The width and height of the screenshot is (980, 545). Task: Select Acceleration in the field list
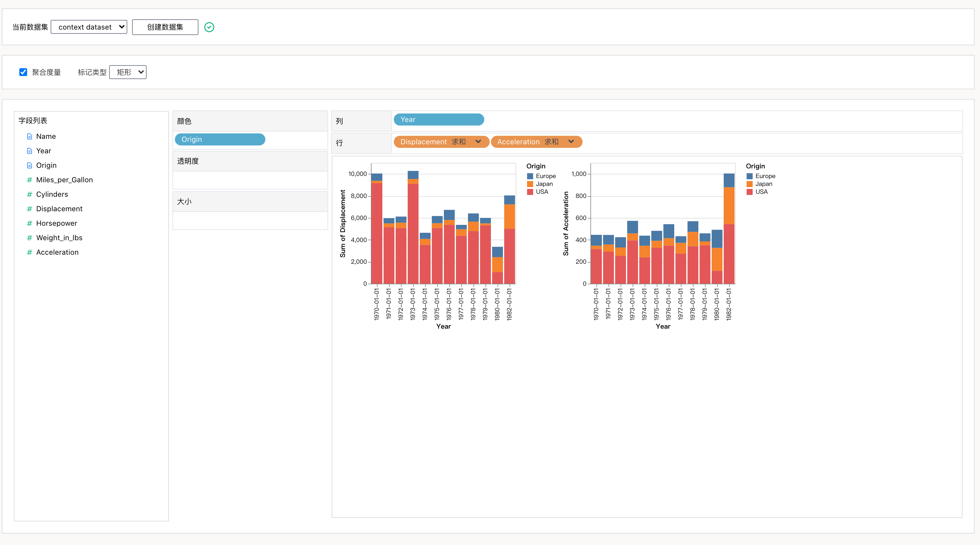[58, 252]
